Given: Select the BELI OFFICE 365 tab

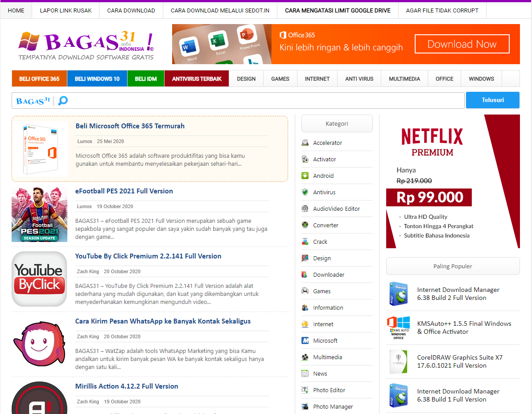Looking at the screenshot, I should point(39,79).
